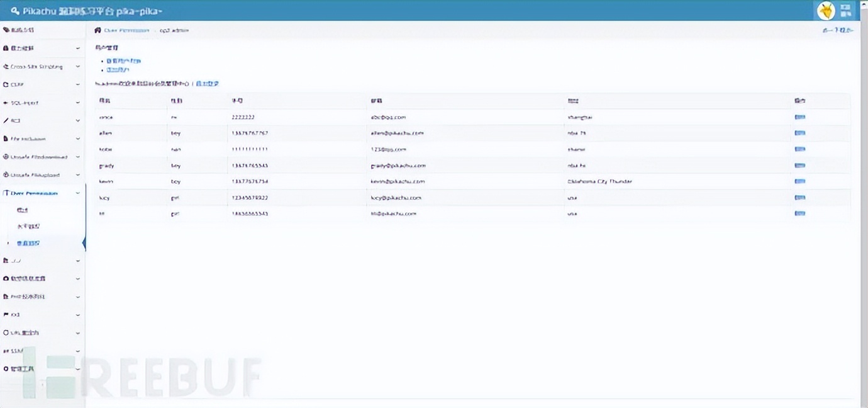Click the Over Permission breadcrumb link
The image size is (868, 408).
click(x=126, y=30)
